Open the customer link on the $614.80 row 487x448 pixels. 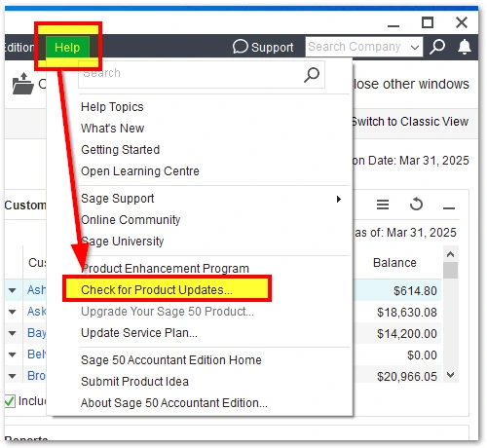click(x=36, y=290)
